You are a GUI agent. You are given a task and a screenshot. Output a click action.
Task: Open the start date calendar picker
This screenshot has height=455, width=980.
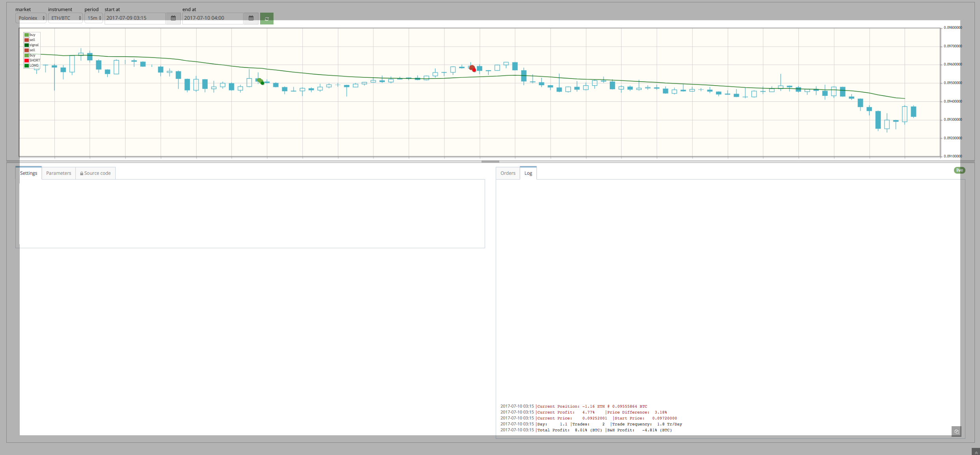coord(173,18)
